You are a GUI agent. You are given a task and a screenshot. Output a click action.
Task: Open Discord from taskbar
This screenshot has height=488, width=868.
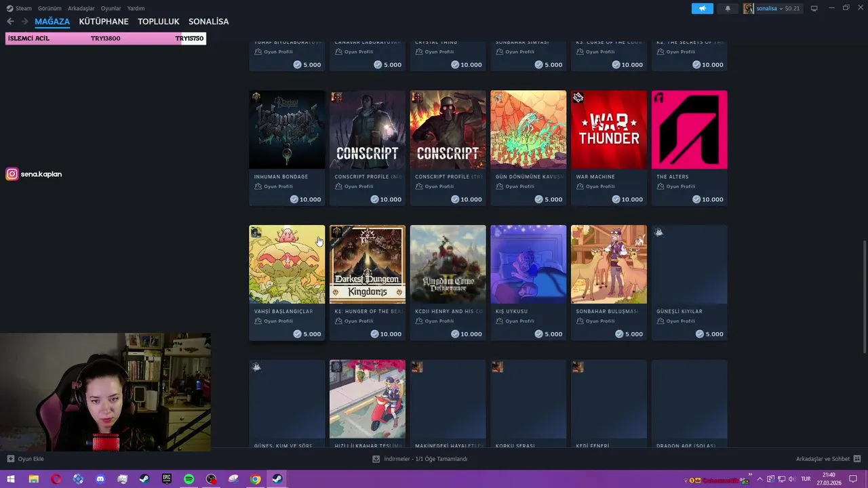[100, 479]
